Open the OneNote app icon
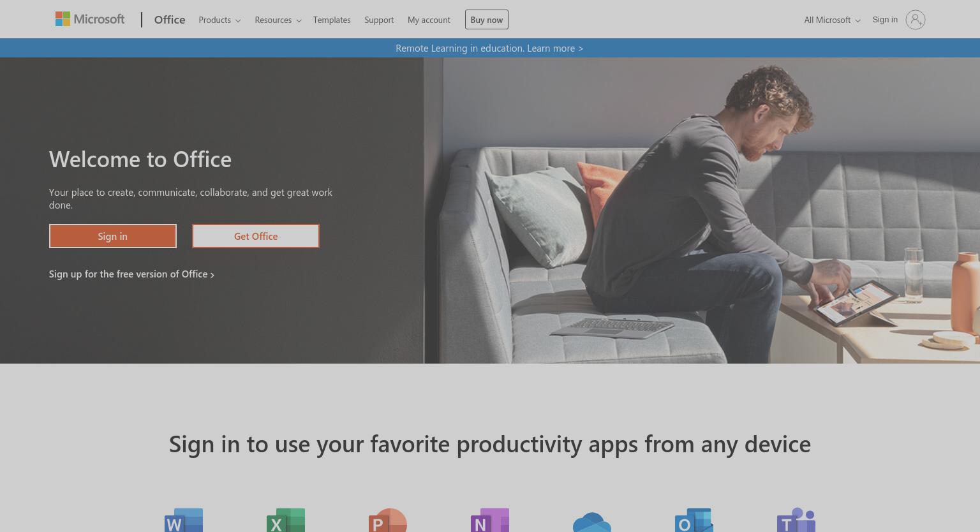980x532 pixels. (x=490, y=520)
